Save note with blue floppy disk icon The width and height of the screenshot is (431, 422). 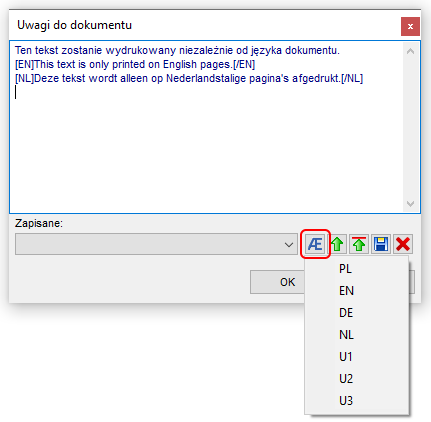[x=381, y=244]
